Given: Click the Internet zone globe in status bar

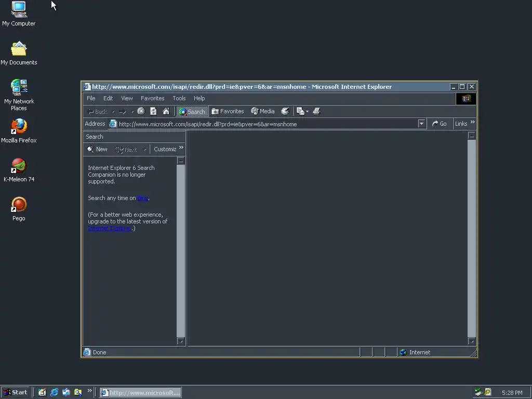Looking at the screenshot, I should tap(403, 353).
